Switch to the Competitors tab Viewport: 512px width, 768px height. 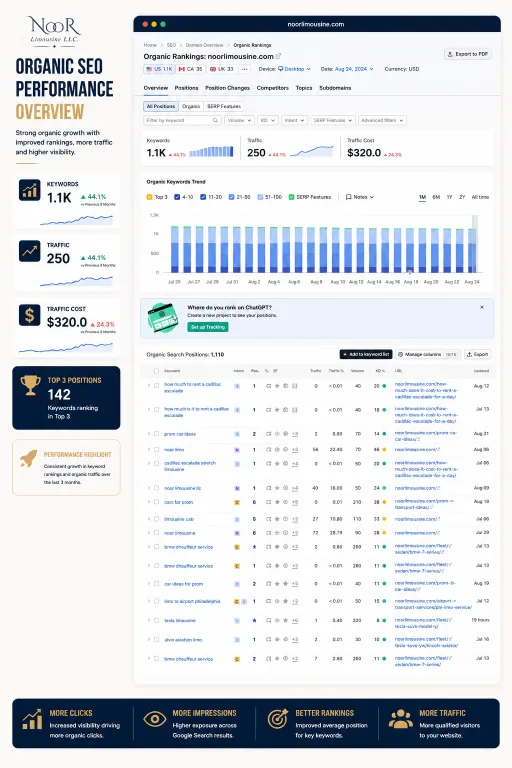pos(272,88)
